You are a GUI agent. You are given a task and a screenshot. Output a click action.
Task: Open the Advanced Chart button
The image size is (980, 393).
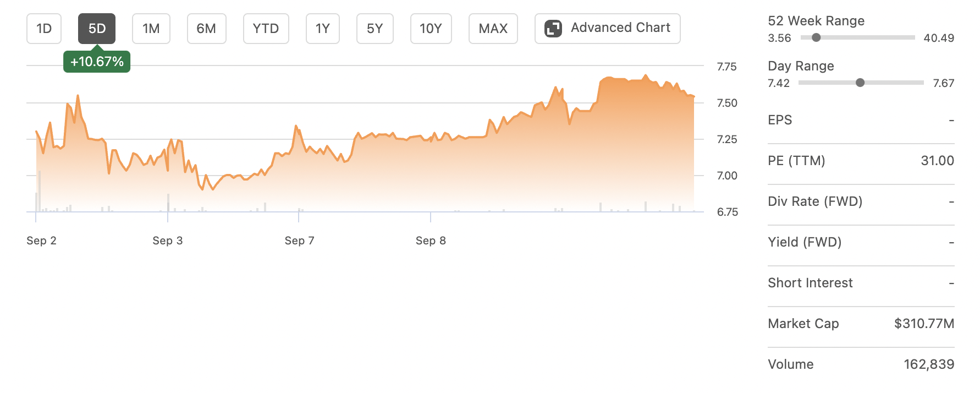[x=620, y=28]
